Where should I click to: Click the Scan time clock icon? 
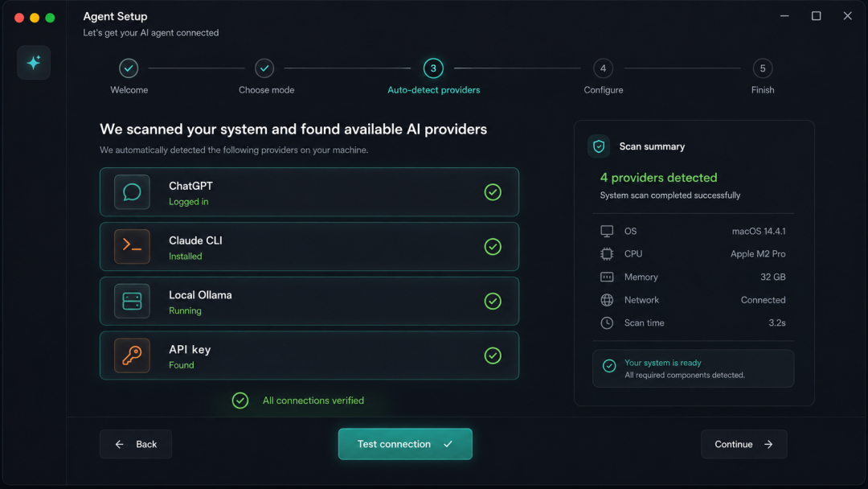point(607,323)
